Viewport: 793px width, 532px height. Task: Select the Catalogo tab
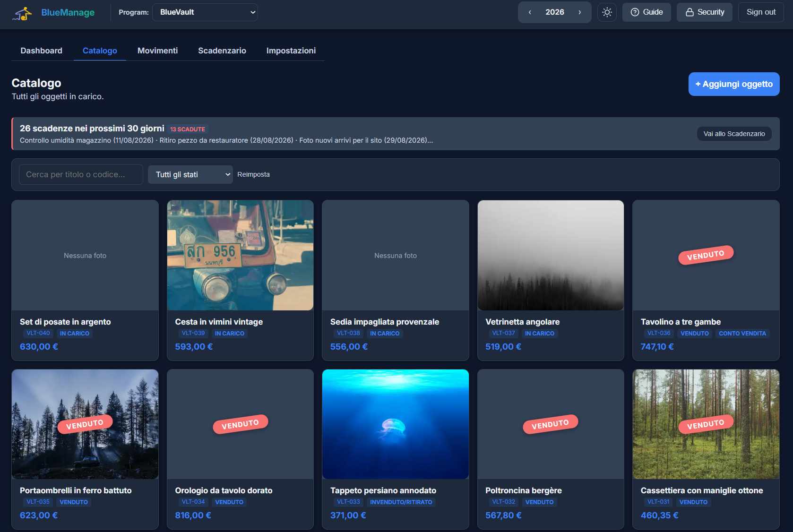tap(100, 51)
